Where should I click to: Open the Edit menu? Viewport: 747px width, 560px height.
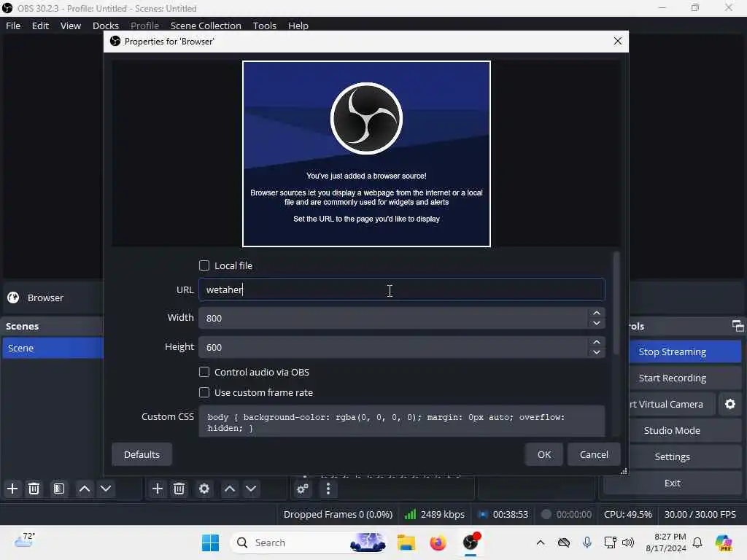pos(41,26)
